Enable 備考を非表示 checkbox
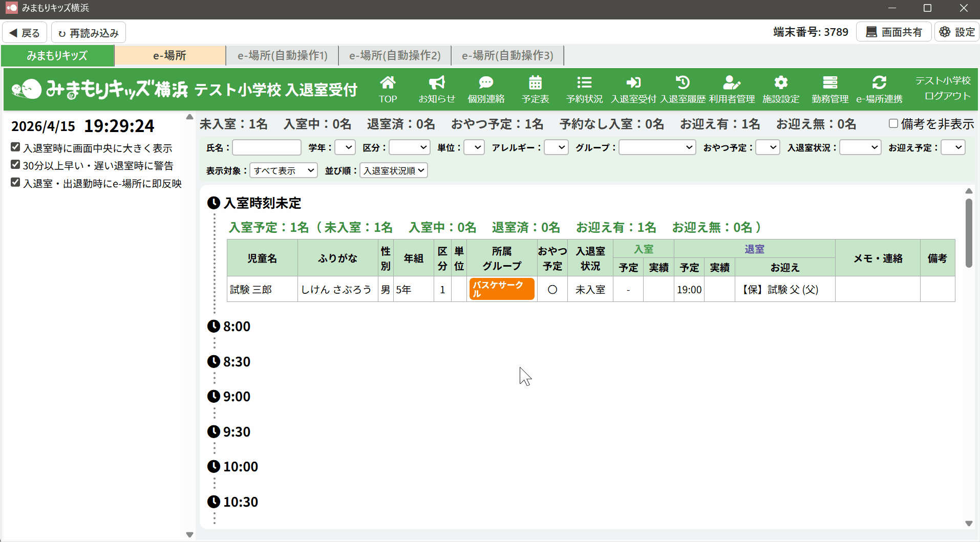 (x=893, y=123)
